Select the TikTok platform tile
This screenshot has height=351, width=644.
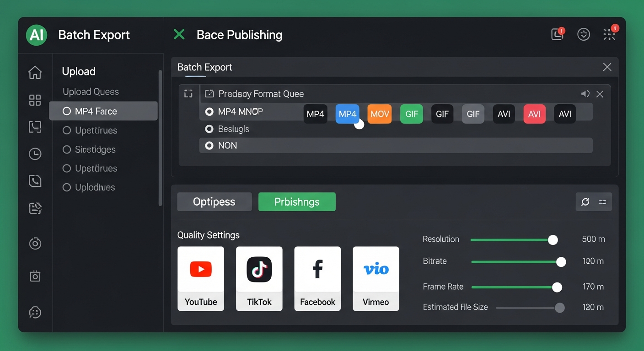pos(259,279)
